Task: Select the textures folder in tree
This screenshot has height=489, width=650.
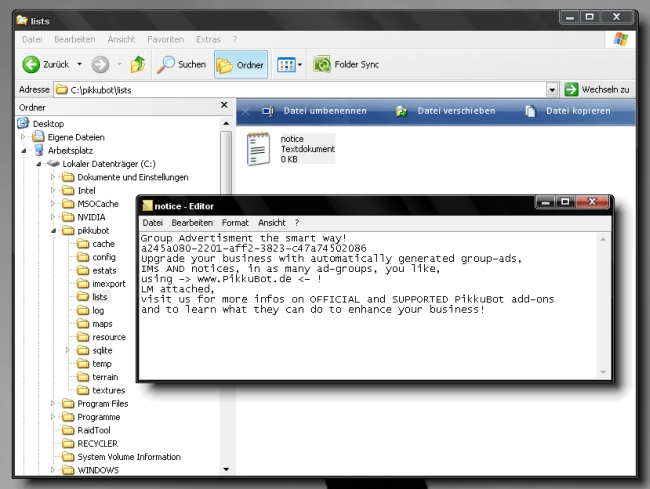Action: 108,390
